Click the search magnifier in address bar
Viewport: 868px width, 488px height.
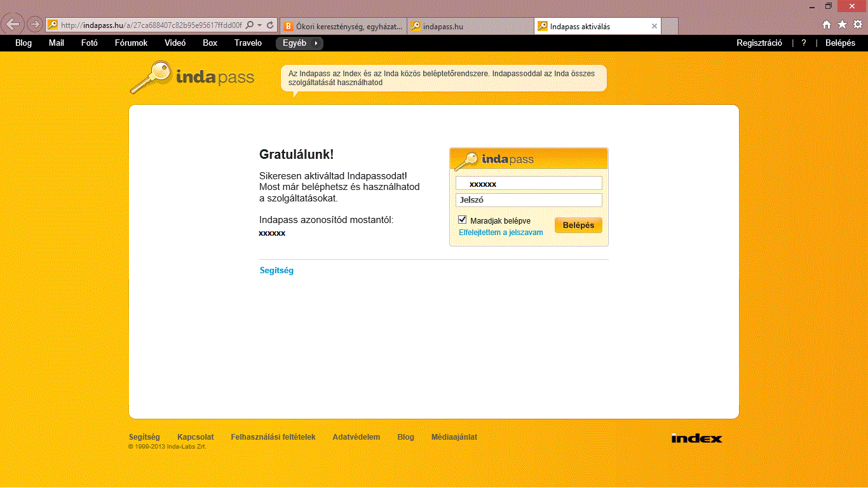click(250, 25)
